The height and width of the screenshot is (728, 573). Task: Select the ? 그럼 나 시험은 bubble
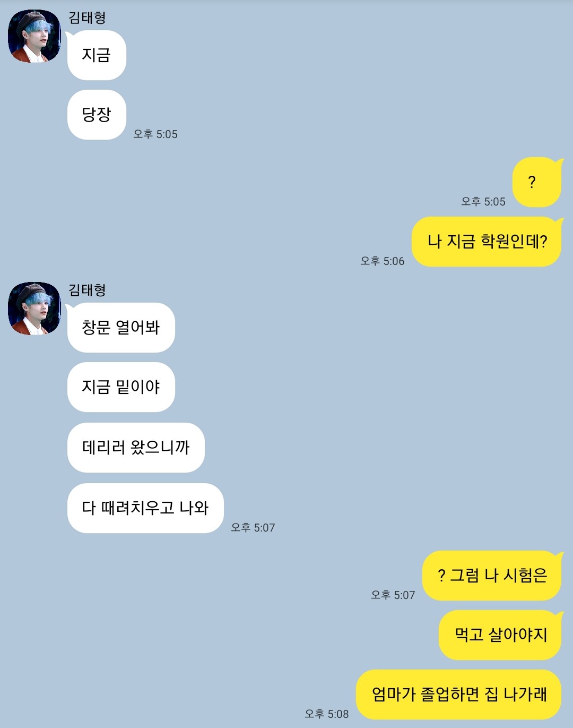click(x=492, y=576)
